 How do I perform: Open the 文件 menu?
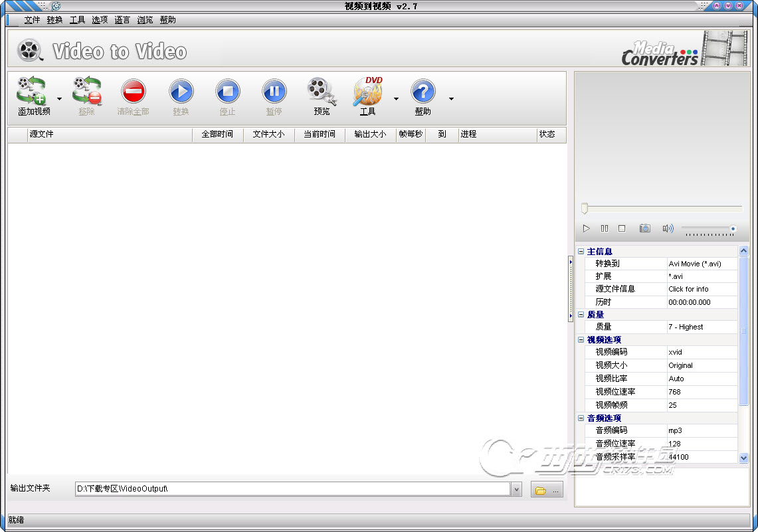coord(32,20)
